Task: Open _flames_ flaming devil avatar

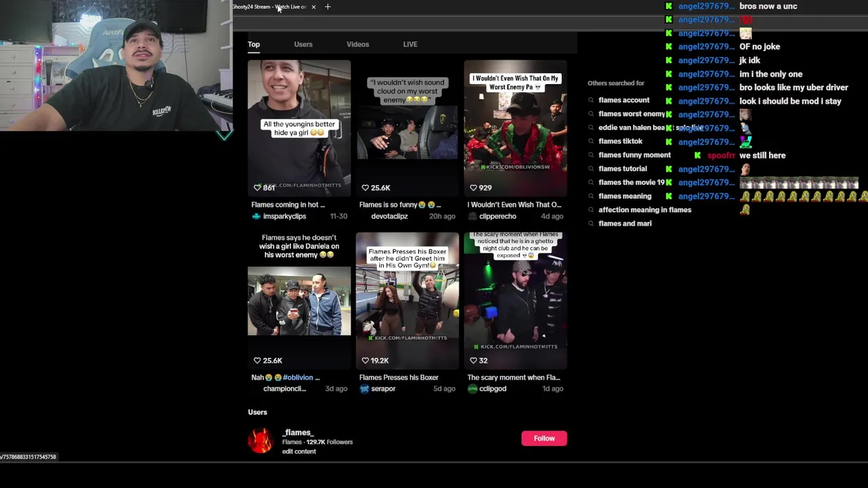Action: coord(260,441)
